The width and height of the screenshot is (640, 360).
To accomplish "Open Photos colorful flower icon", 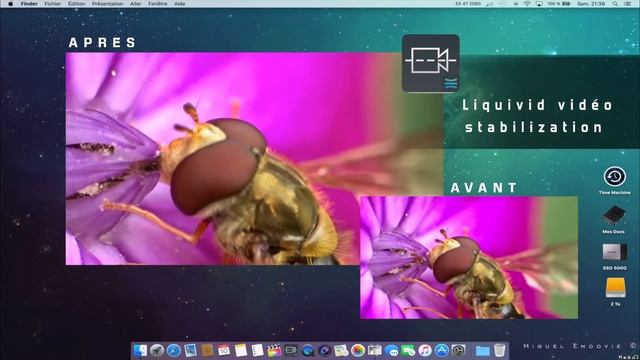I will point(358,350).
